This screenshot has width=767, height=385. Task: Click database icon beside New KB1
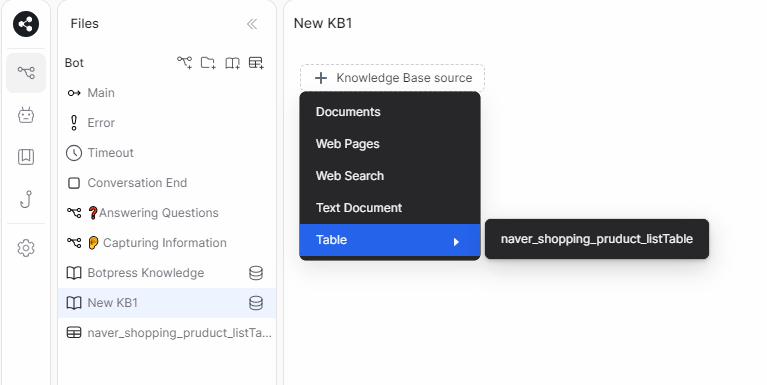point(256,303)
